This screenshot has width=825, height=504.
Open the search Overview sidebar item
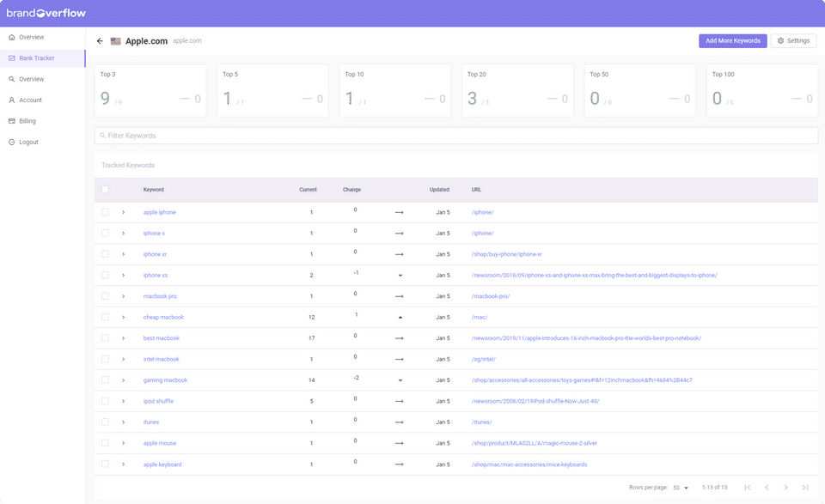[x=32, y=79]
